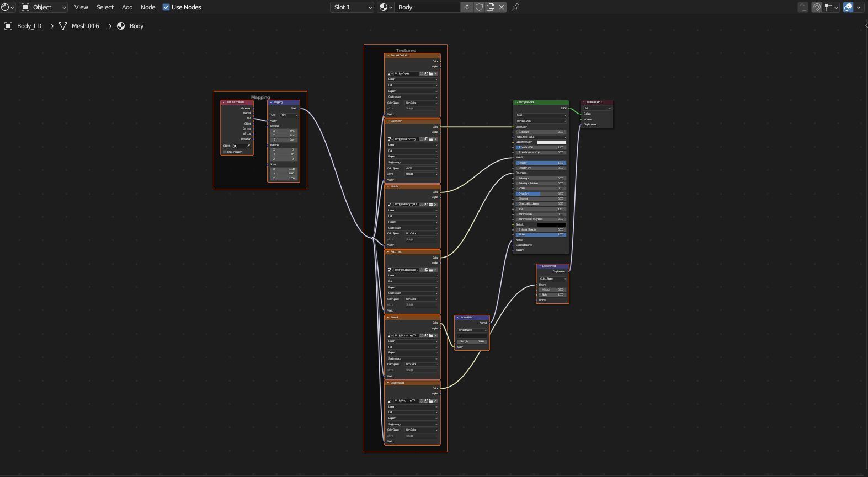Click open folder icon in Base Color texture node
The width and height of the screenshot is (868, 477).
(431, 139)
